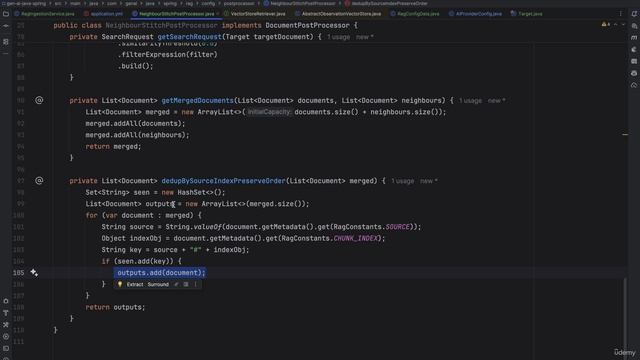Go to the next highlighted error arrow

click(623, 25)
